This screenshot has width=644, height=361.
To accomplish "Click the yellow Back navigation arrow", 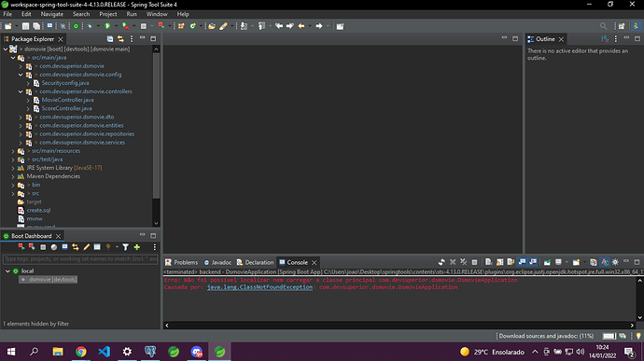I will 301,26.
